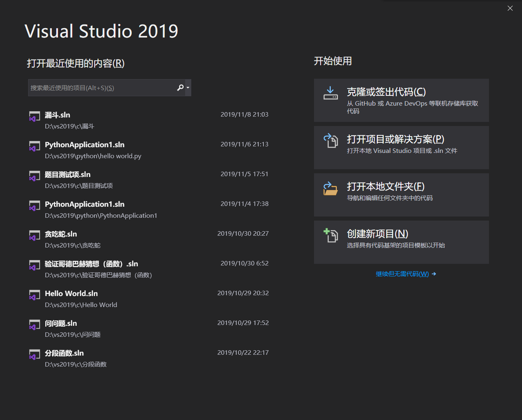Close the Visual Studio 2019 start window

click(x=510, y=8)
